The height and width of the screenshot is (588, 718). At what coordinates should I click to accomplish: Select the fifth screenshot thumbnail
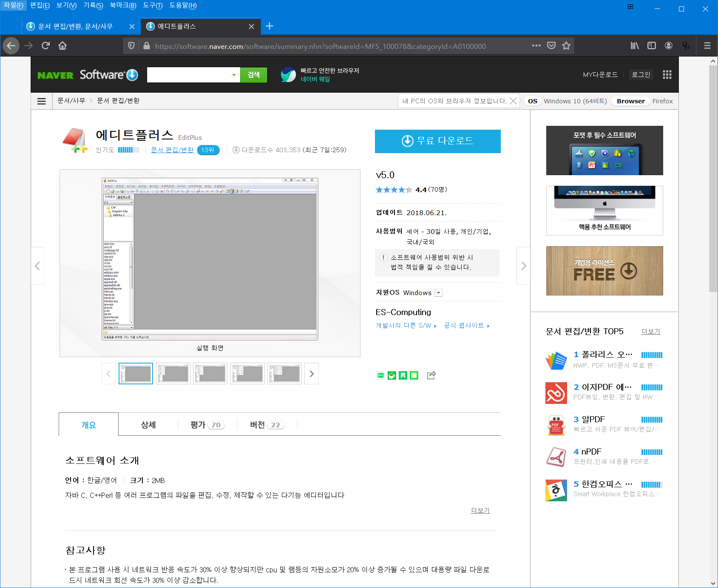(x=284, y=374)
